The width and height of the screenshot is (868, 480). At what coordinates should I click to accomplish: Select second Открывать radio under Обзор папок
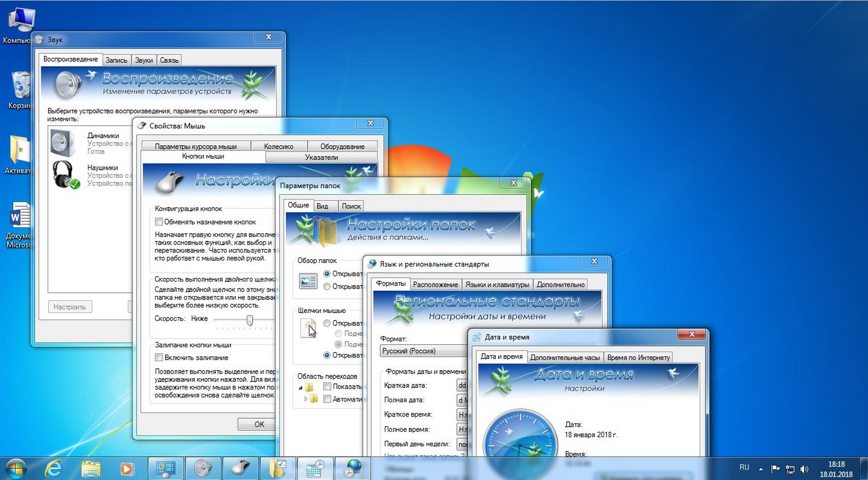[x=327, y=286]
